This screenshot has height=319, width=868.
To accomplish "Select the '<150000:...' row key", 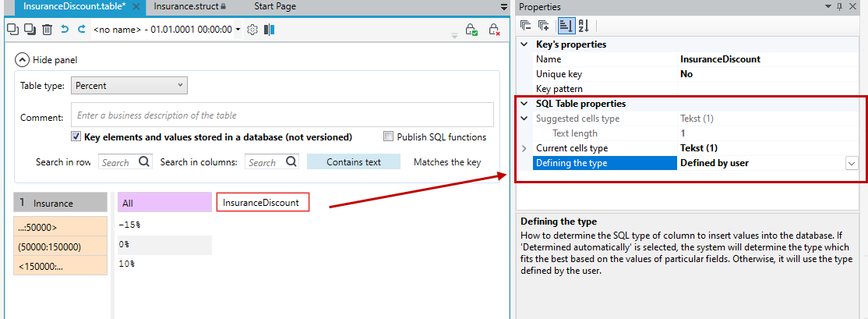I will (60, 265).
